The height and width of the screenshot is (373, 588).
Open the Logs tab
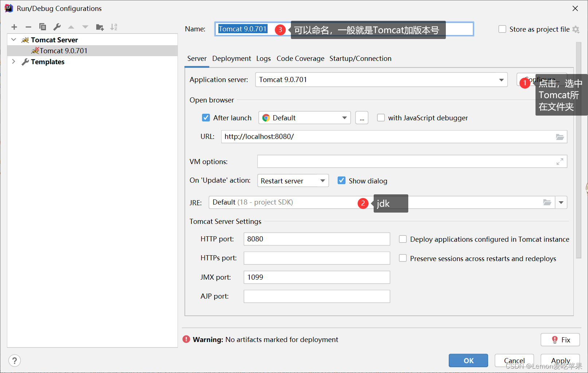[x=264, y=59]
